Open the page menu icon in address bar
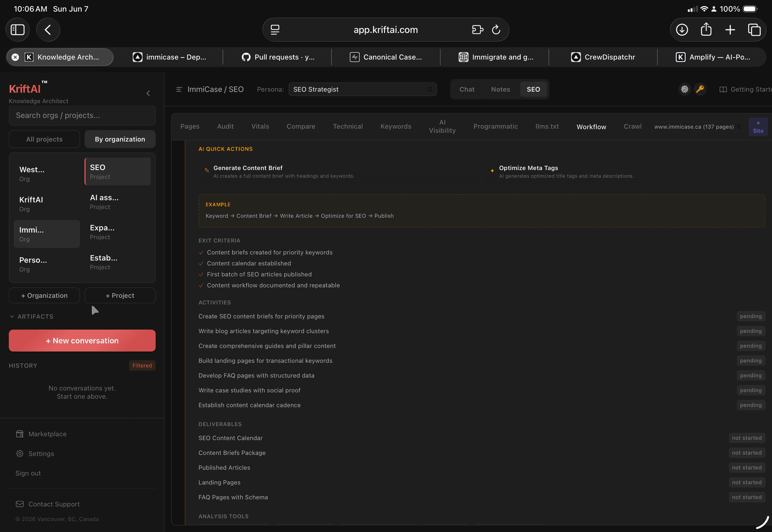The height and width of the screenshot is (532, 772). click(x=275, y=30)
